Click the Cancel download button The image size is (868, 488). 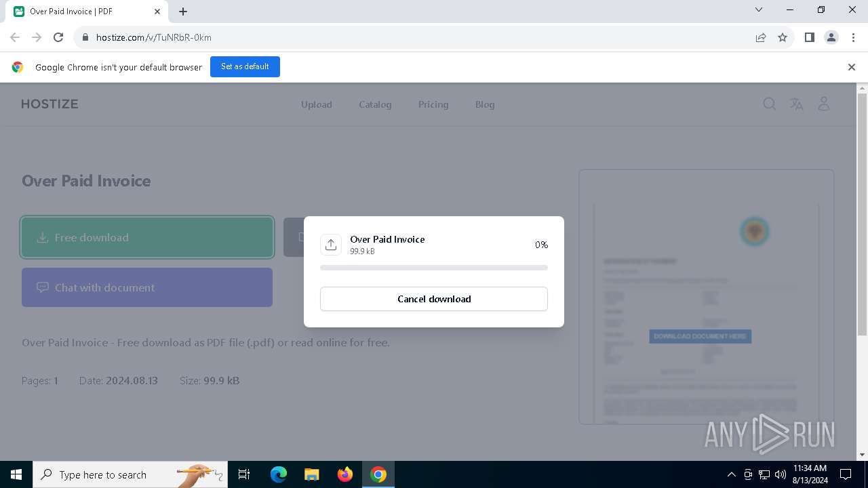coord(434,299)
